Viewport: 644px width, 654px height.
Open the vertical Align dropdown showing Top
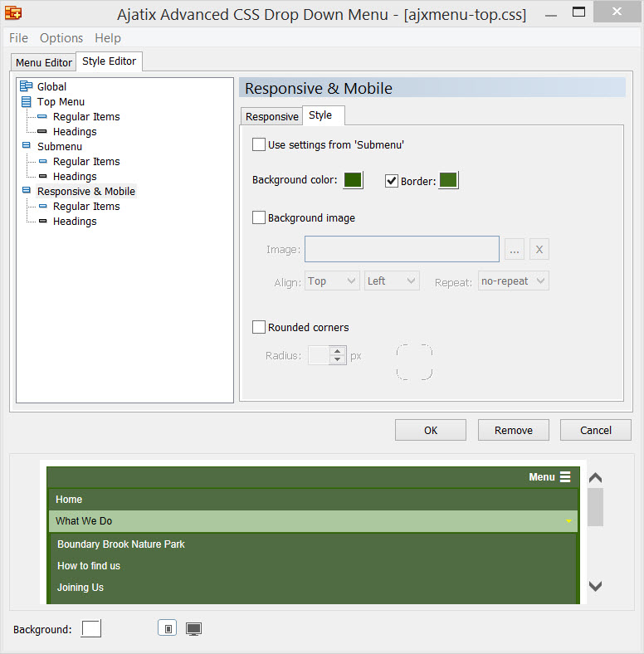[x=332, y=281]
